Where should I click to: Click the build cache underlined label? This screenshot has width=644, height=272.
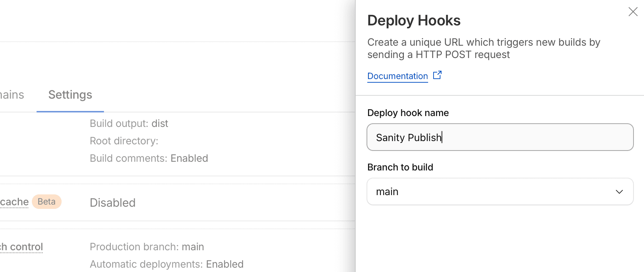pos(14,202)
